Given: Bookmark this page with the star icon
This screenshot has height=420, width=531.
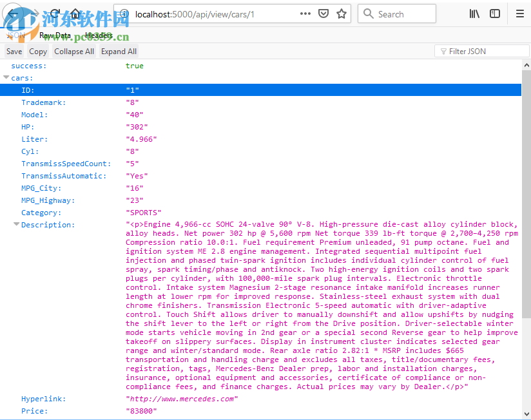Looking at the screenshot, I should (342, 13).
